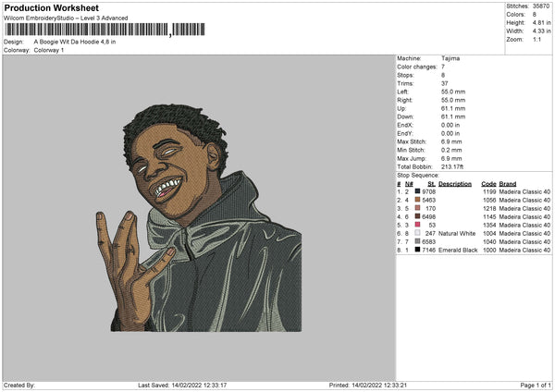Click the 'Max Stitch:' label
The width and height of the screenshot is (555, 392).
click(x=412, y=141)
